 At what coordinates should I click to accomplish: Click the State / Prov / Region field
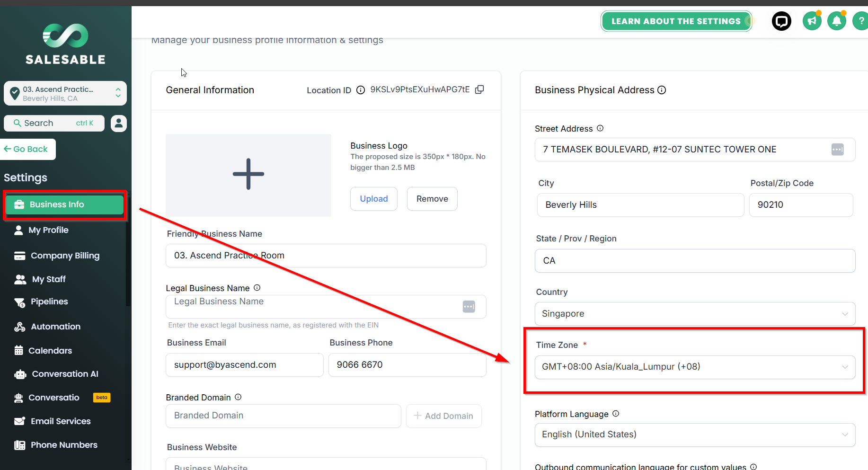[695, 261]
